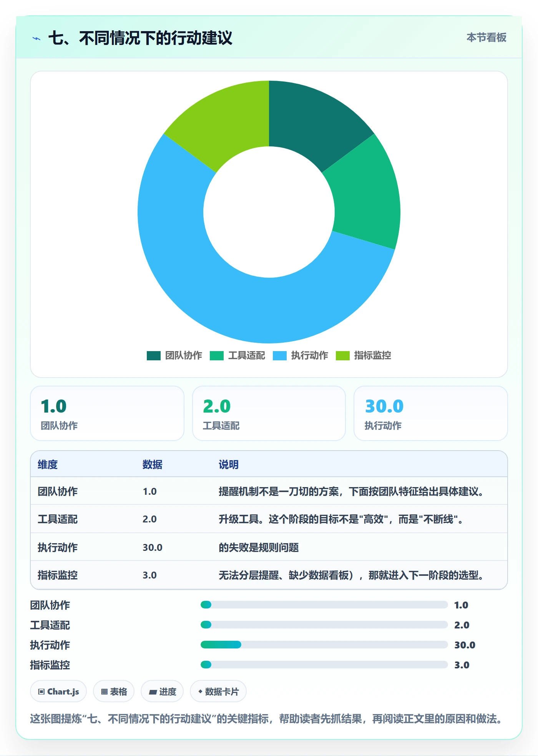Click the 数据 column header

[152, 464]
